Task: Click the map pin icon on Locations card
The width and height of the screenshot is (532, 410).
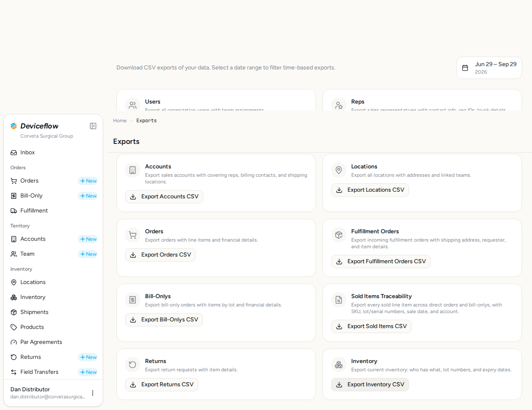Action: [x=339, y=170]
